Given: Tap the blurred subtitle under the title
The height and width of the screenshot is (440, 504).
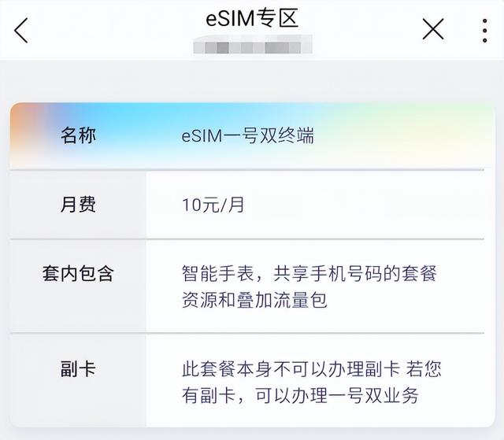Looking at the screenshot, I should [252, 49].
